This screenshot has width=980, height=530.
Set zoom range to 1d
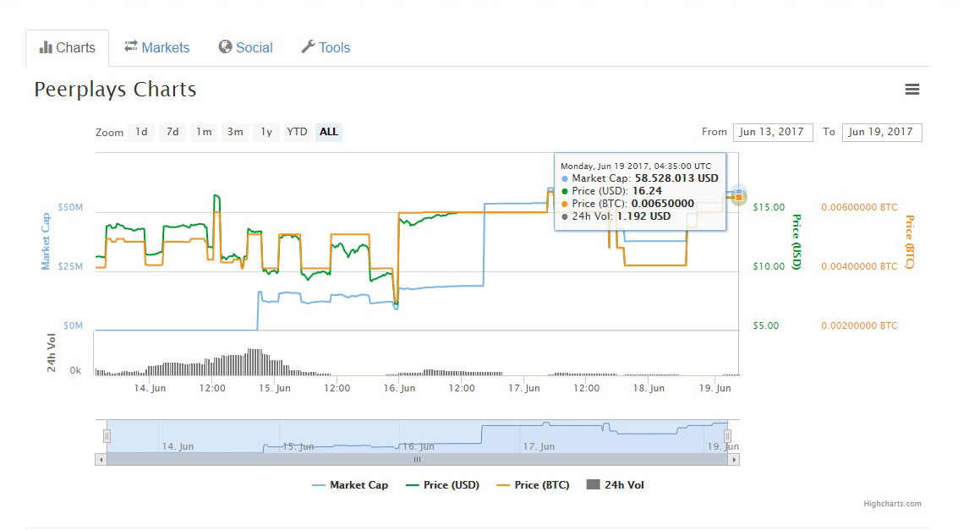[141, 132]
